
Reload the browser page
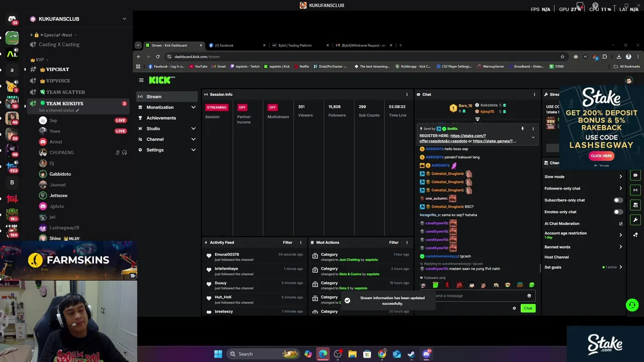pos(158,56)
